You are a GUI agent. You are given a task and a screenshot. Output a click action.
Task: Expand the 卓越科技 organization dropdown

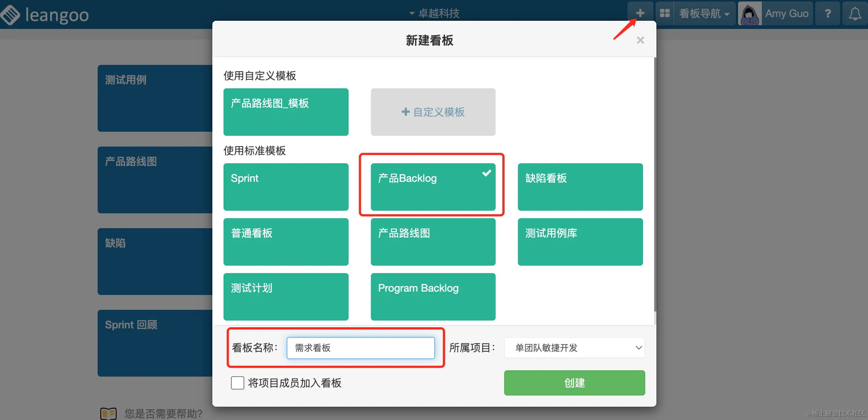tap(434, 13)
